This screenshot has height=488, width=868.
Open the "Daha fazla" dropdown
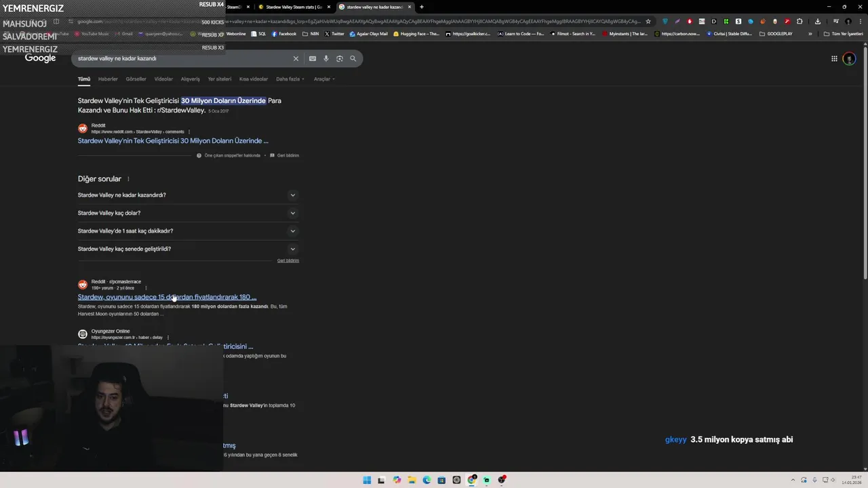click(290, 79)
